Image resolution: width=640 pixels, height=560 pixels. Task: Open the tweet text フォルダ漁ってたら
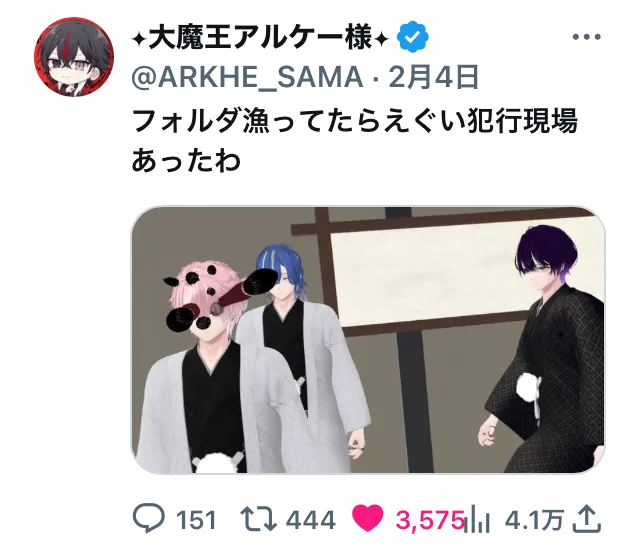pyautogui.click(x=355, y=140)
